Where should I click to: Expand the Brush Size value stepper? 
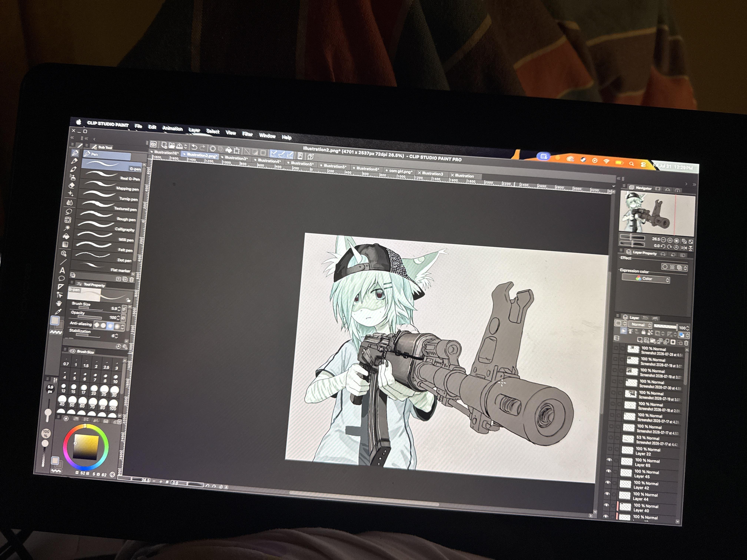tap(119, 309)
